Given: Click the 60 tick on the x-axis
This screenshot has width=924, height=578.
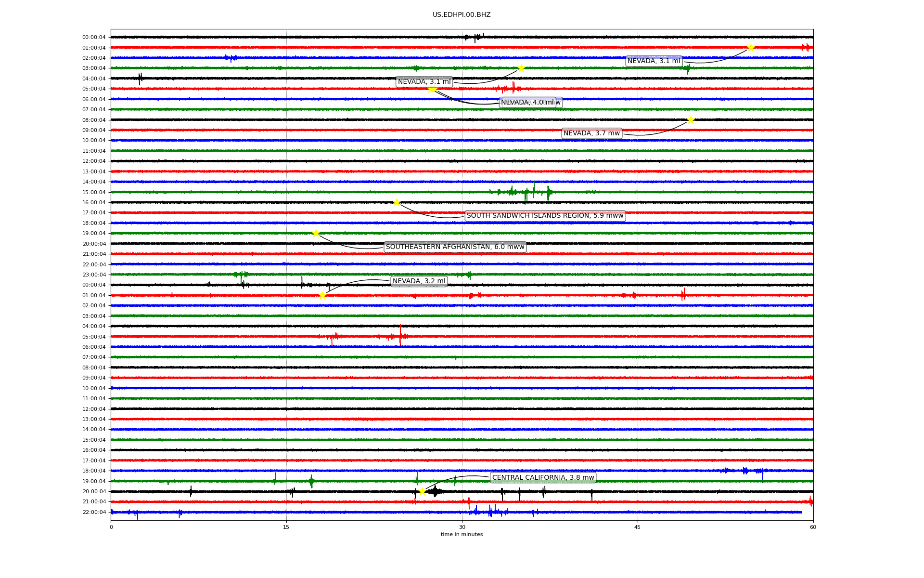Looking at the screenshot, I should pos(813,527).
